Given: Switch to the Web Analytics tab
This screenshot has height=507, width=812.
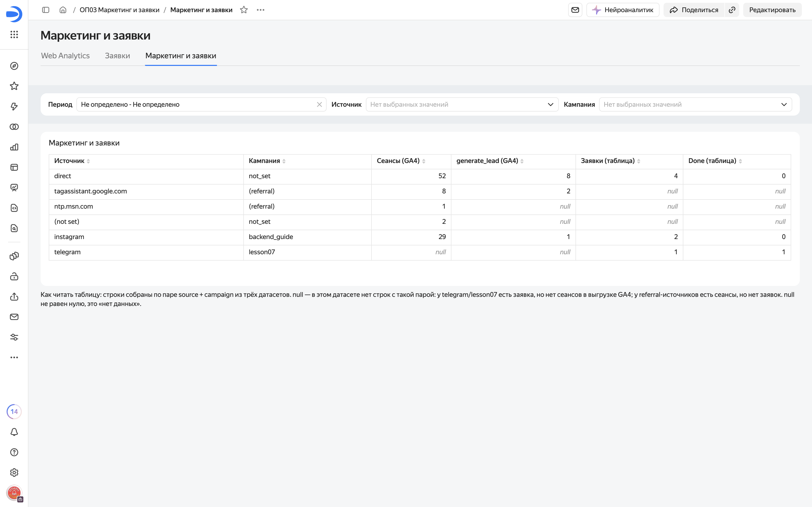Looking at the screenshot, I should [65, 56].
